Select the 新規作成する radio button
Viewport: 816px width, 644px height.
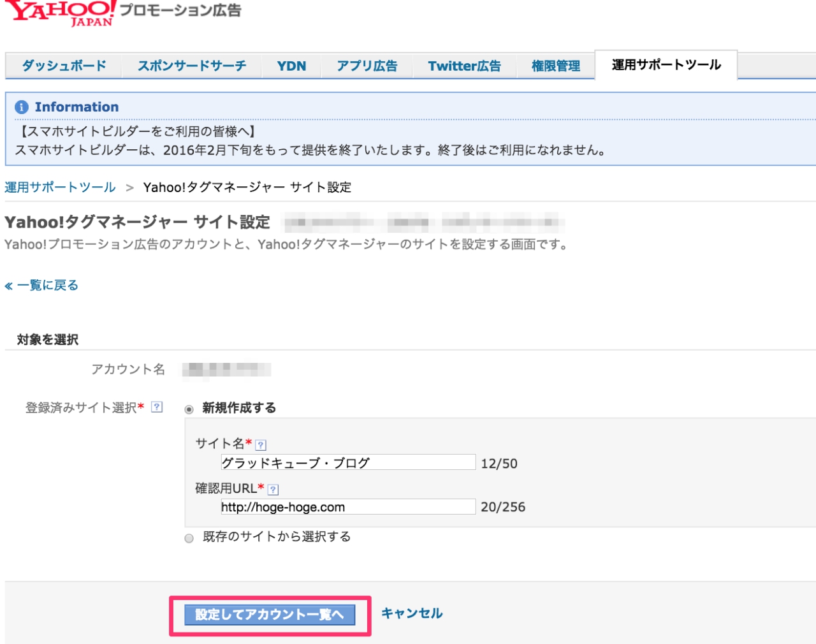tap(189, 409)
